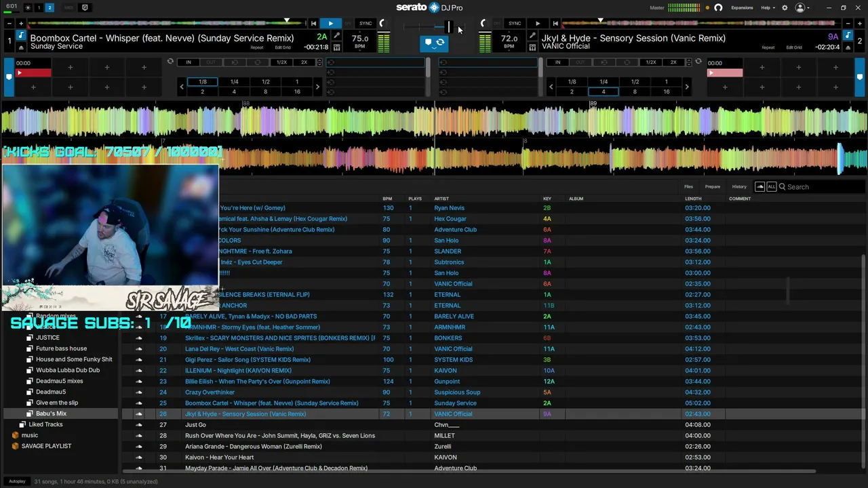The width and height of the screenshot is (868, 488).
Task: Zoom out deck 2 overview with minus
Action: [848, 24]
